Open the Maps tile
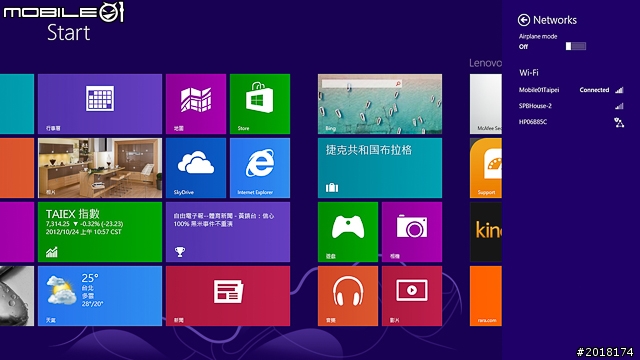640x360 pixels. [x=196, y=104]
